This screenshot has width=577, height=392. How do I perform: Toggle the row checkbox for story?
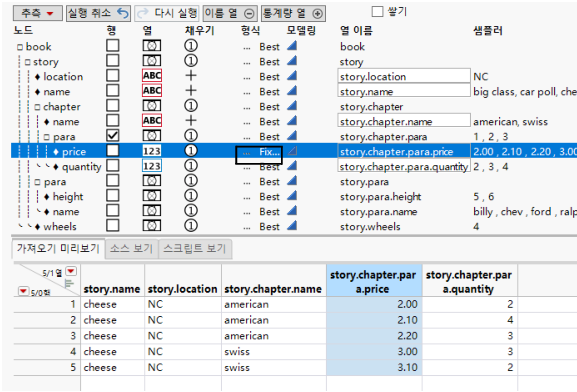pyautogui.click(x=113, y=61)
